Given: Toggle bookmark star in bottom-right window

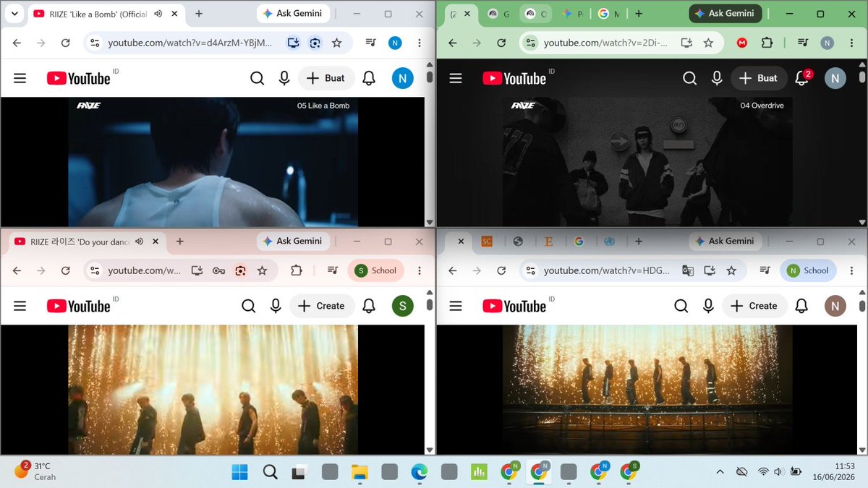Looking at the screenshot, I should click(731, 270).
